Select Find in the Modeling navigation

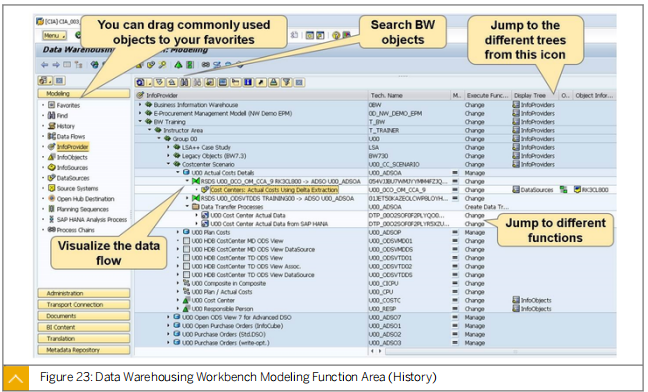click(x=62, y=116)
